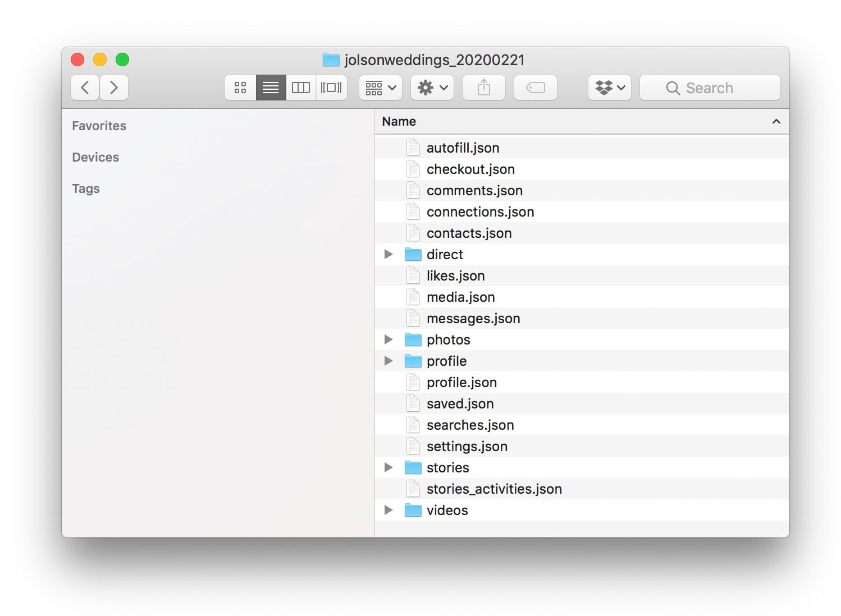841x616 pixels.
Task: Select the searches.json file icon
Action: (413, 425)
